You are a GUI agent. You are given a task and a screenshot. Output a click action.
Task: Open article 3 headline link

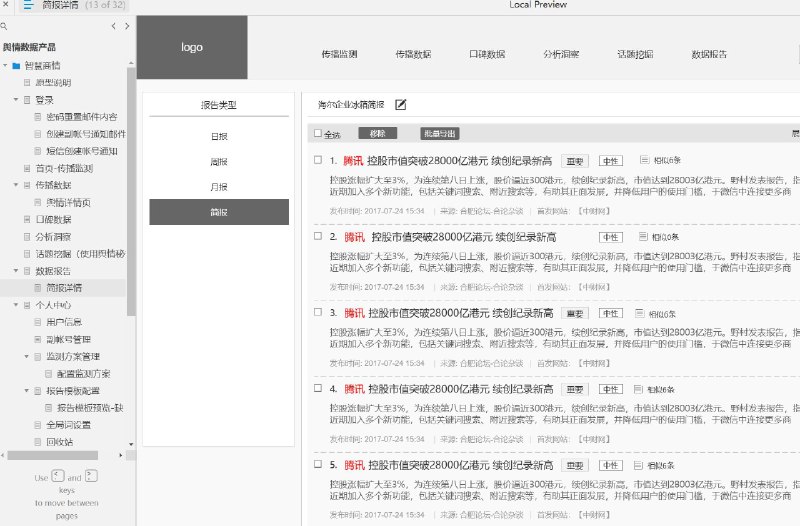tap(449, 313)
